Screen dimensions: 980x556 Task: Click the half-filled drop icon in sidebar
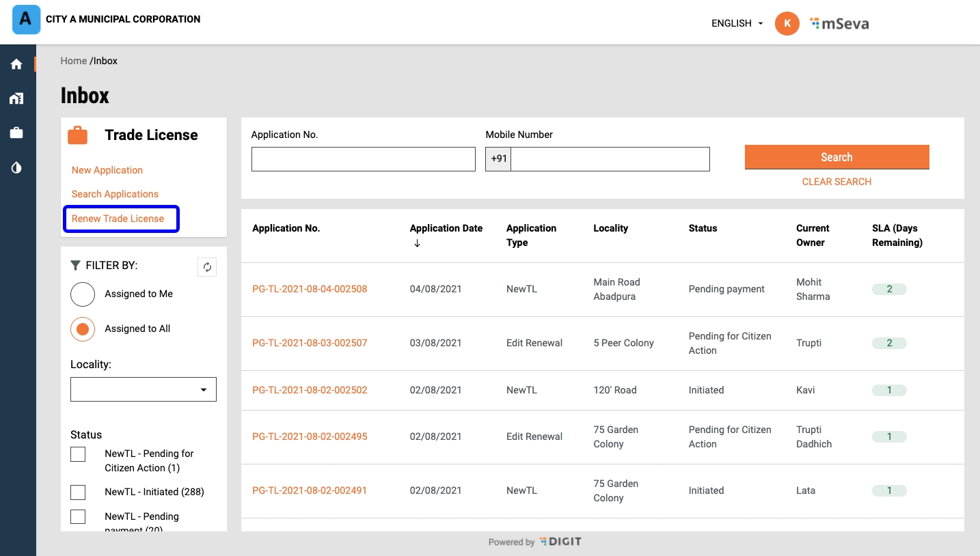[16, 168]
